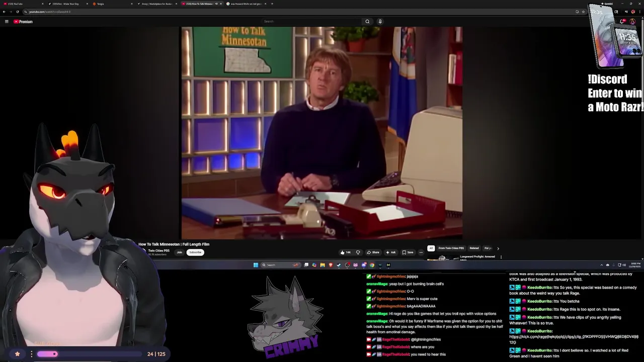Click the Gemini button in Chrome title bar

607,4
